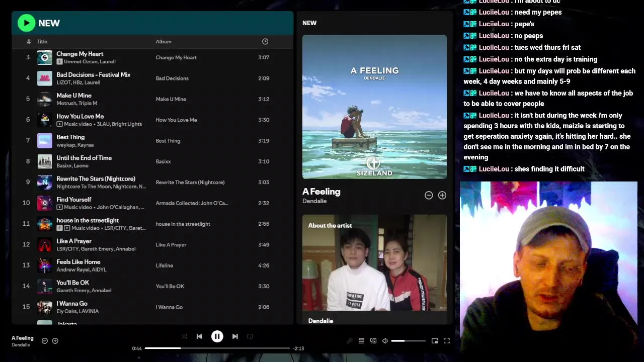Screen dimensions: 644x362
Task: Open Basixx album link
Action: point(164,161)
